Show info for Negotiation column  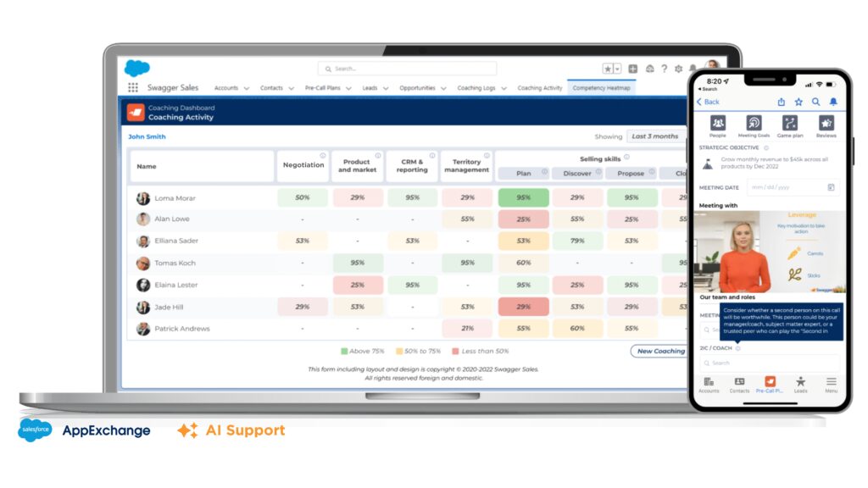click(323, 156)
